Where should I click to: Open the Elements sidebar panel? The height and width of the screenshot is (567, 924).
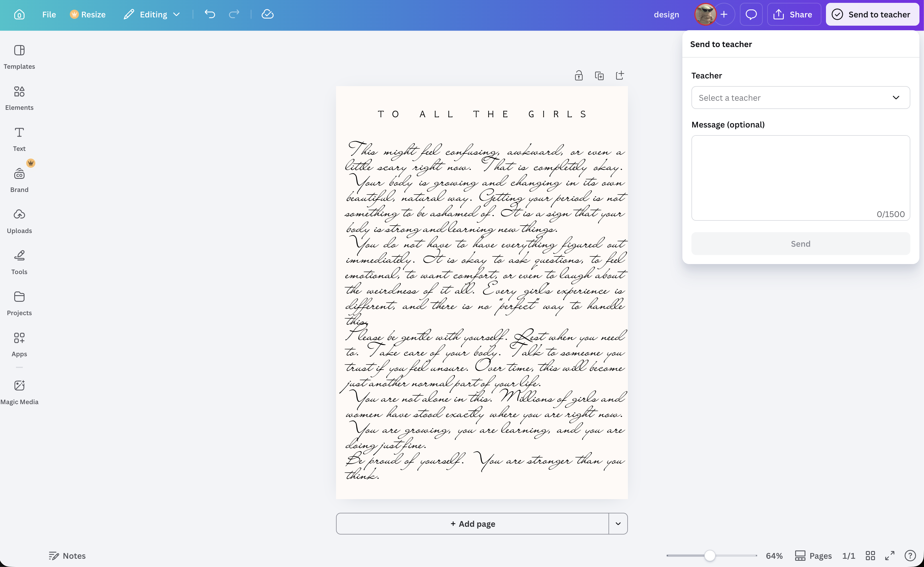(19, 98)
